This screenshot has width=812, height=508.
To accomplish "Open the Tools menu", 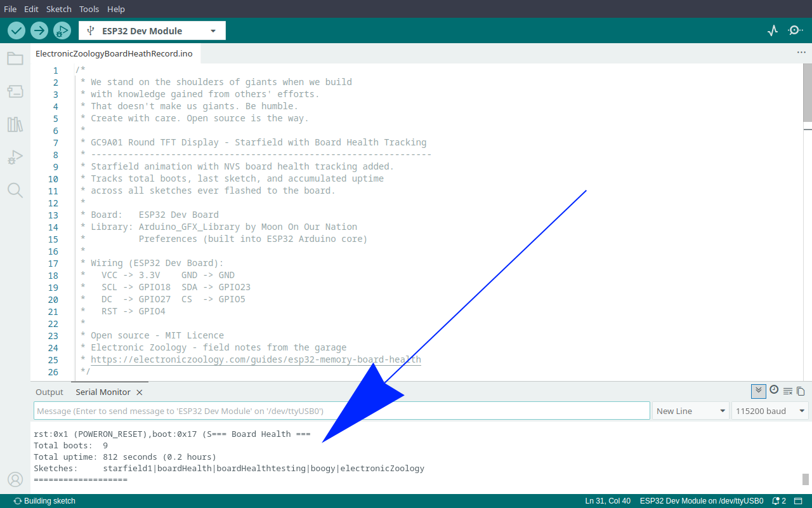I will point(89,9).
